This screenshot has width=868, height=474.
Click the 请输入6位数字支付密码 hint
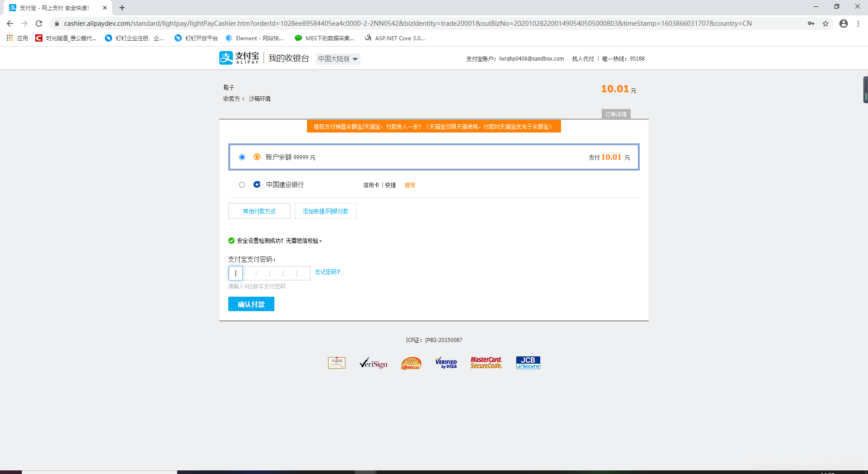pos(257,286)
